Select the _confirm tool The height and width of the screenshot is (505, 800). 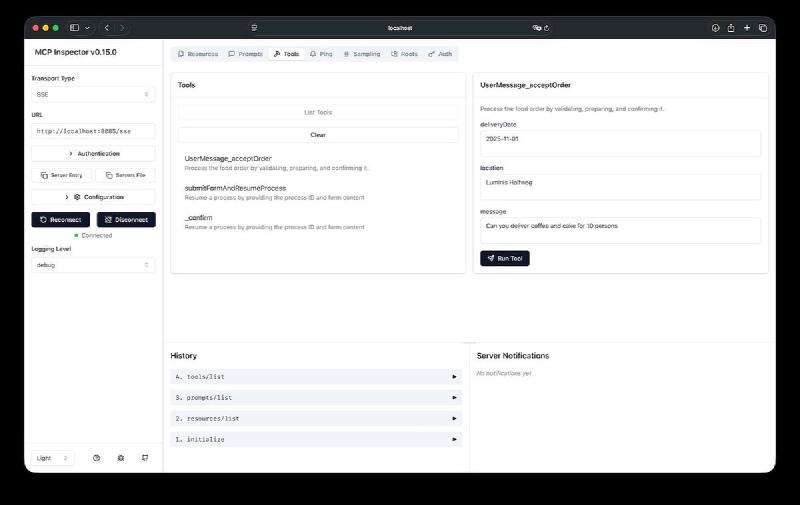[x=318, y=222]
